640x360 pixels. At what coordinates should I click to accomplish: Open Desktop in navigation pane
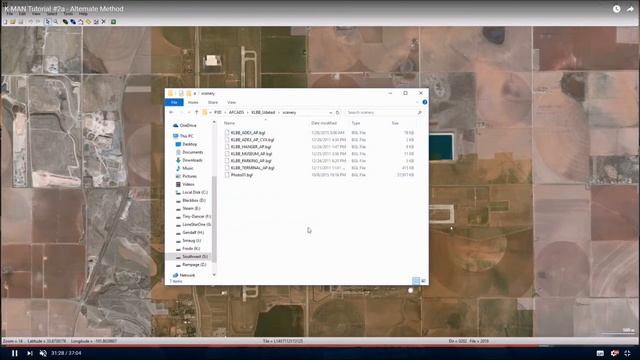coord(189,144)
